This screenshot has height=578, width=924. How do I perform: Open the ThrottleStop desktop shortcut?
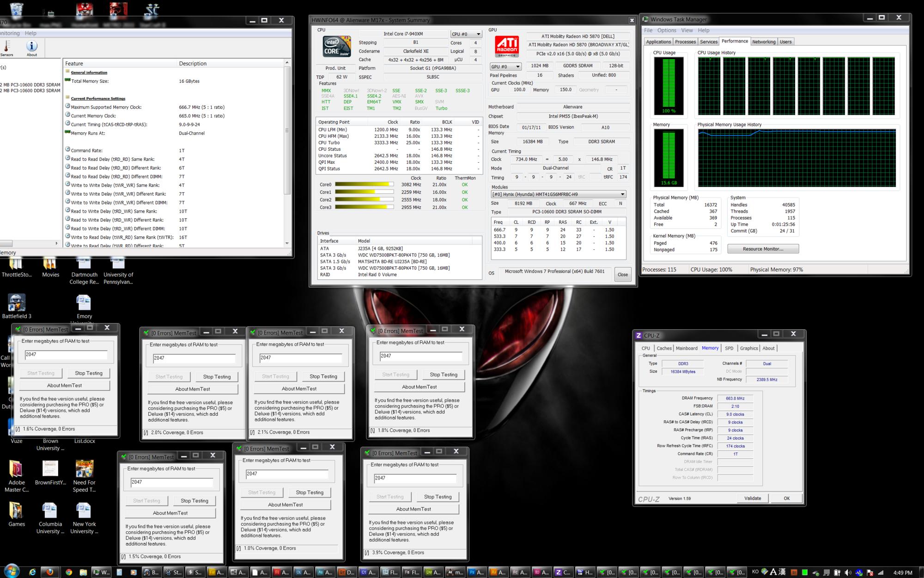17,268
